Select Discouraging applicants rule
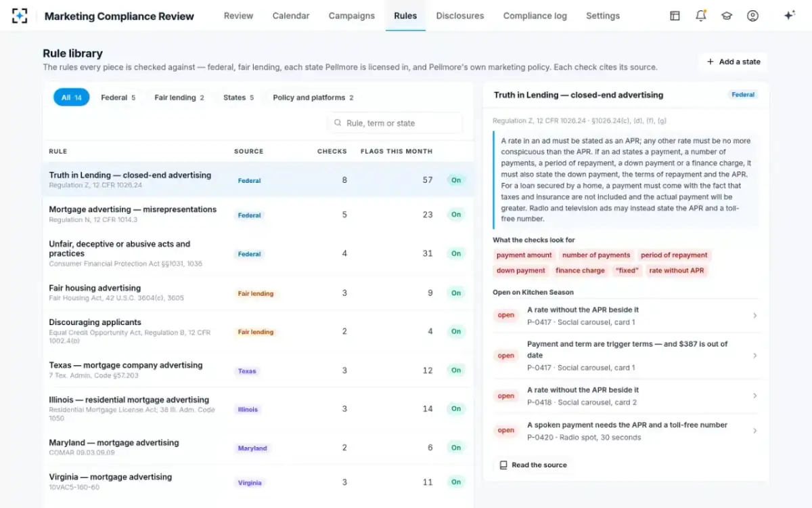The height and width of the screenshot is (508, 812). pos(258,331)
